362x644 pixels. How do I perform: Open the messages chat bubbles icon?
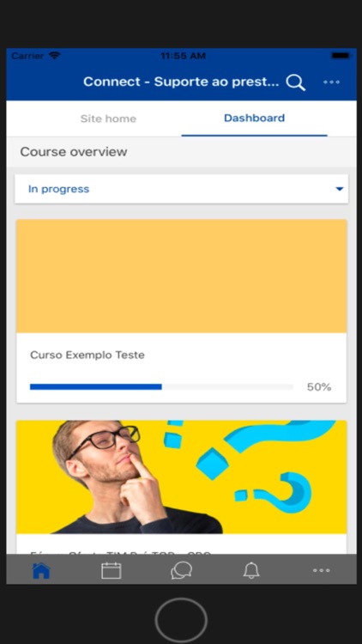point(181,570)
